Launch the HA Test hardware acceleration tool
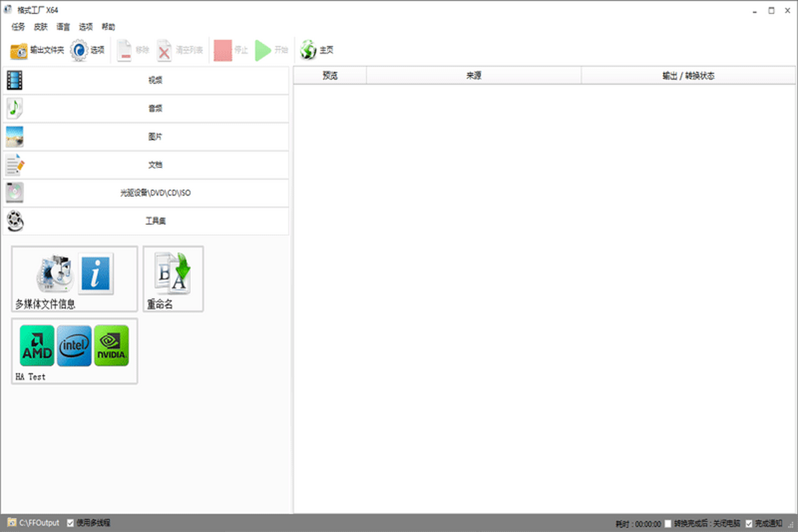The image size is (798, 532). click(74, 351)
